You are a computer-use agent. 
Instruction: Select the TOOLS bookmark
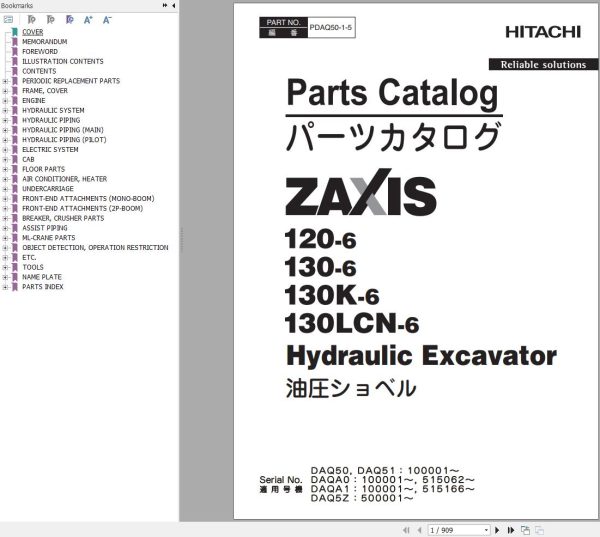tap(33, 267)
